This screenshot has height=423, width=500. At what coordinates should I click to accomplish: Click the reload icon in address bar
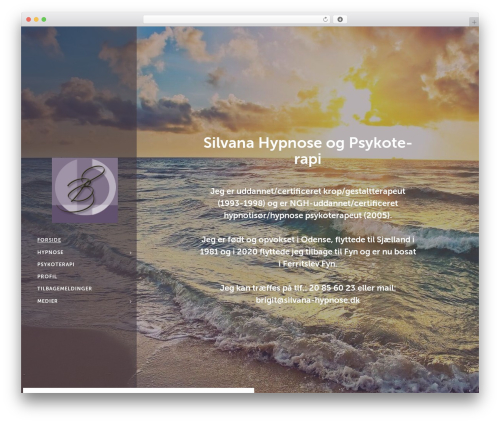pyautogui.click(x=325, y=20)
